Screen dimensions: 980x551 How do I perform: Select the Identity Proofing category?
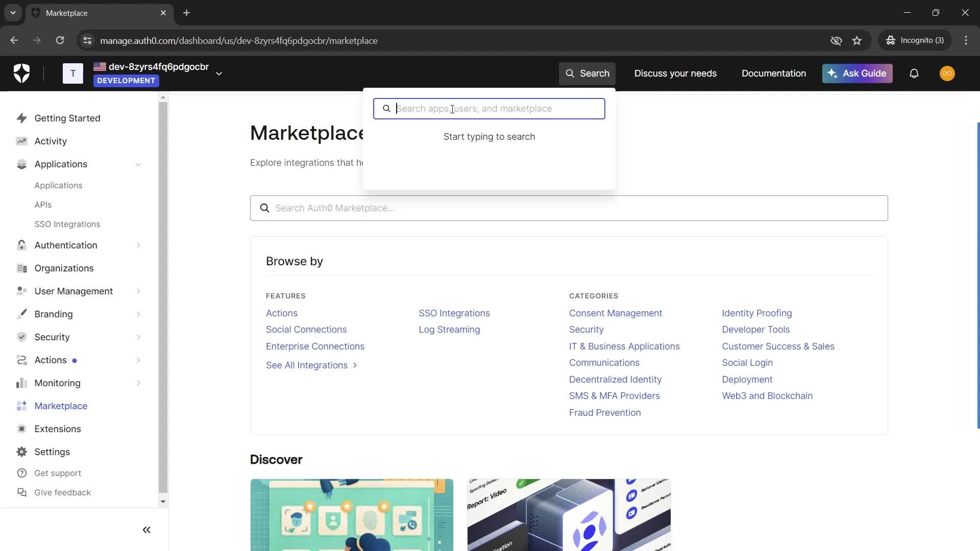coord(757,313)
